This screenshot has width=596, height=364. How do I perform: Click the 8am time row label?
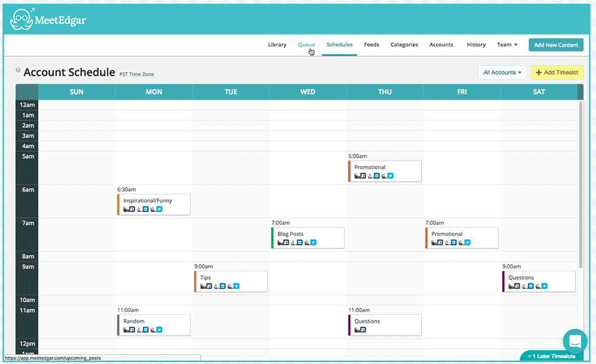[28, 256]
